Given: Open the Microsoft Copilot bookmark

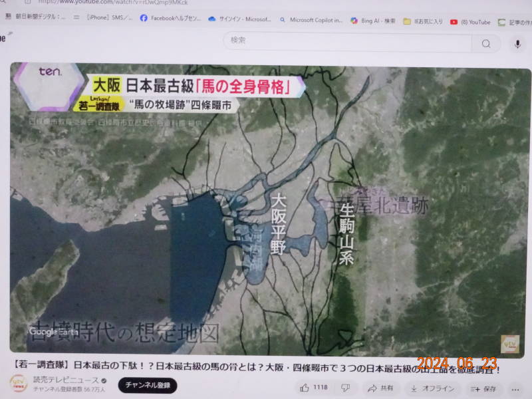Looking at the screenshot, I should click(311, 20).
